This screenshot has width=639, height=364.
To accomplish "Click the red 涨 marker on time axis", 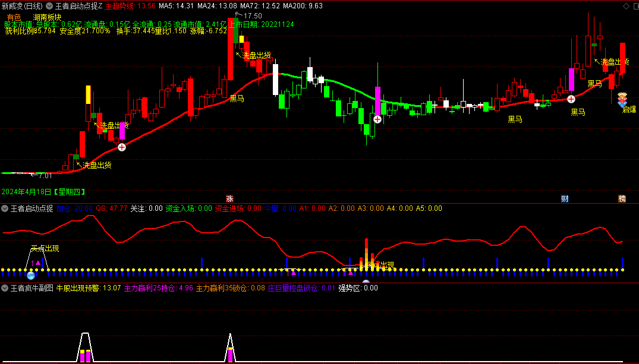I will tap(229, 199).
